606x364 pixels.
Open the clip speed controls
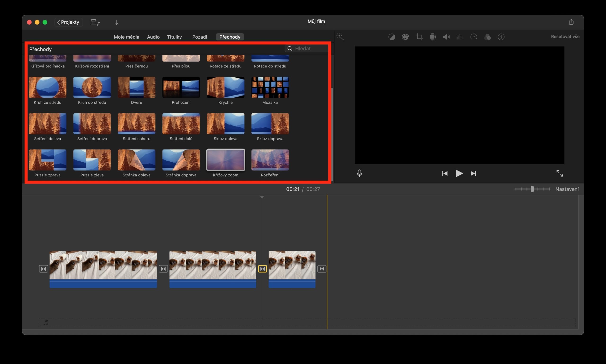[474, 37]
